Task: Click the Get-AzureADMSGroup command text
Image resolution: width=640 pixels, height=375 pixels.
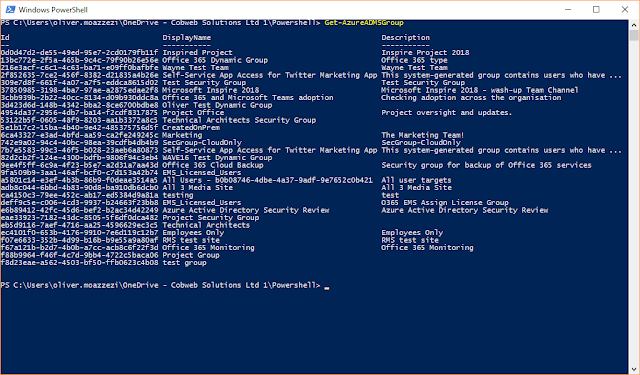Action: coord(364,23)
